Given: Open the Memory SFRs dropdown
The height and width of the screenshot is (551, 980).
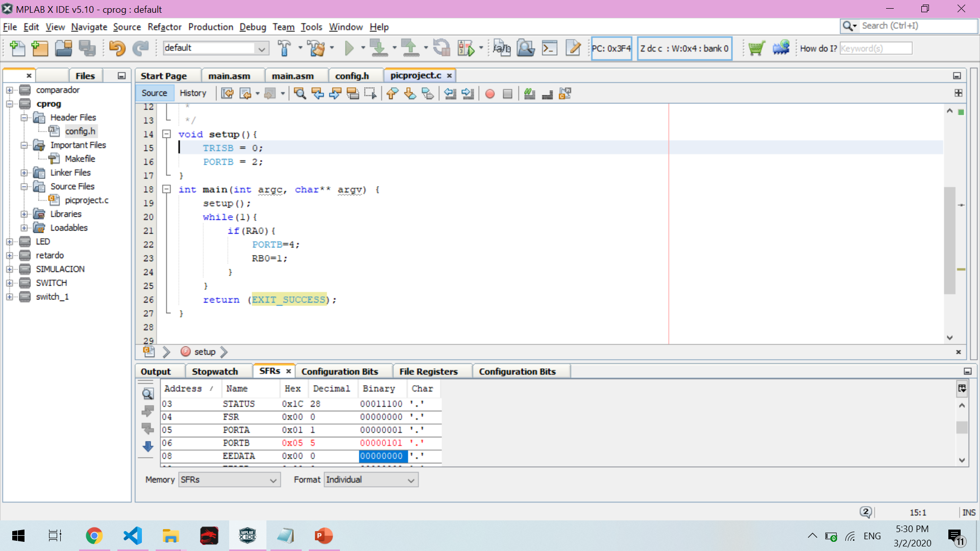Looking at the screenshot, I should 229,480.
